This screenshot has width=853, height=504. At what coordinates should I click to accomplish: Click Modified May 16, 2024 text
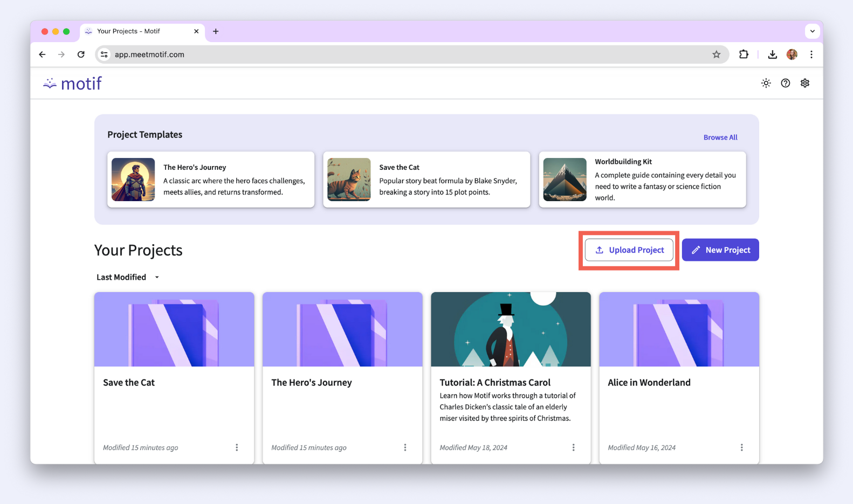point(642,447)
